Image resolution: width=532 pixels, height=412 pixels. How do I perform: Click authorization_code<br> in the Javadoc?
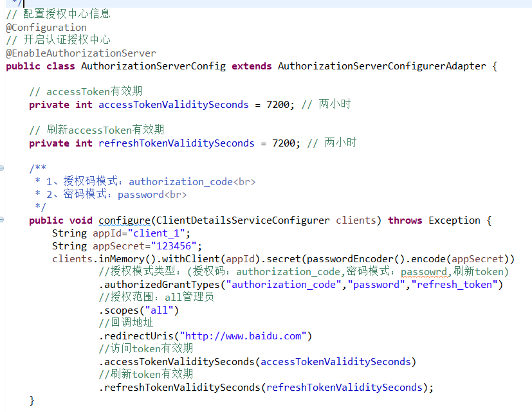pos(192,182)
